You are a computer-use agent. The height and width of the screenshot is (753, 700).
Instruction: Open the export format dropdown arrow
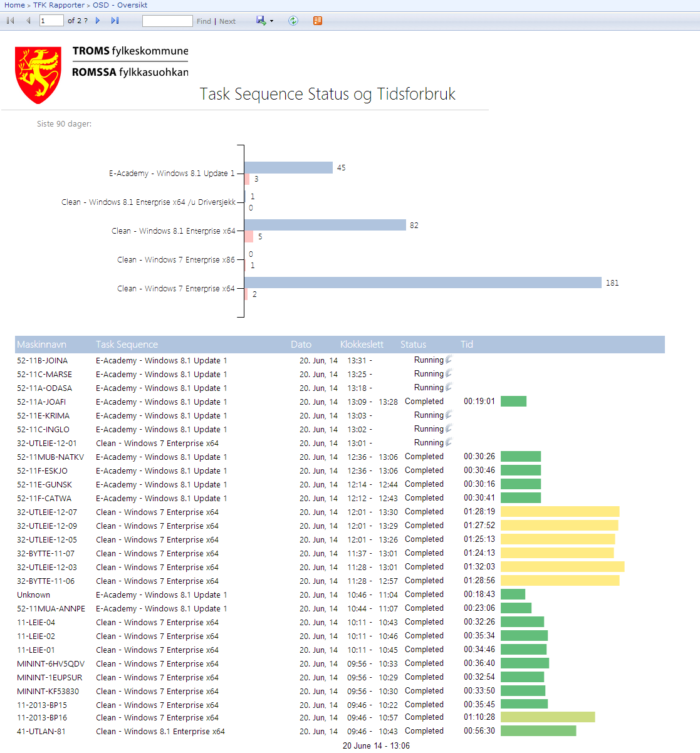(x=271, y=20)
